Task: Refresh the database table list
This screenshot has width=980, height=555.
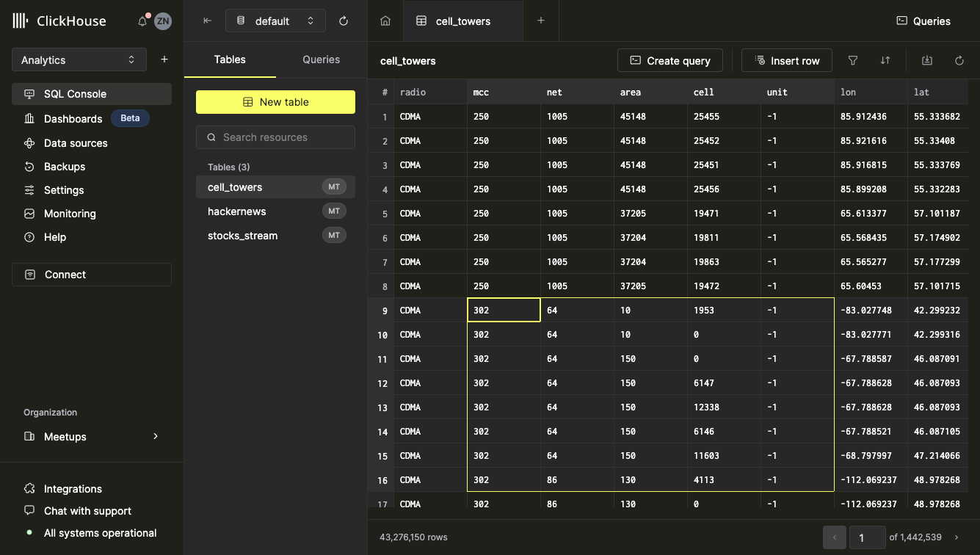Action: 344,21
